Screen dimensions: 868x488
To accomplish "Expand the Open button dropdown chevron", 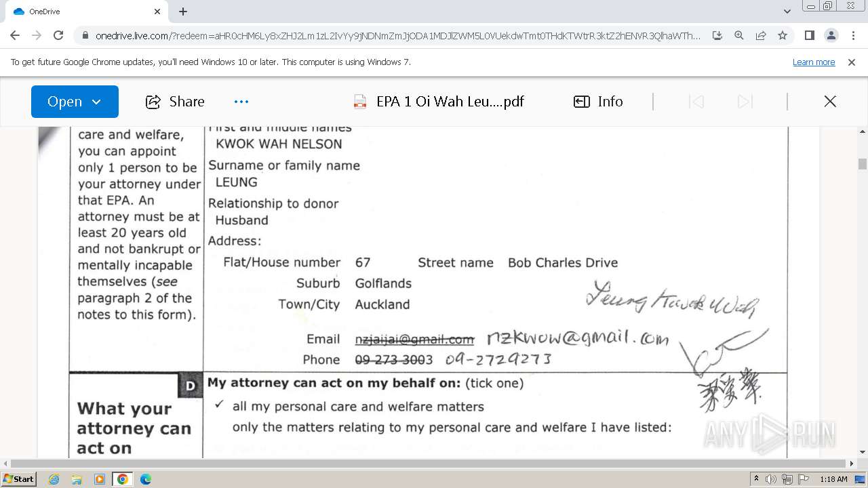I will point(96,102).
